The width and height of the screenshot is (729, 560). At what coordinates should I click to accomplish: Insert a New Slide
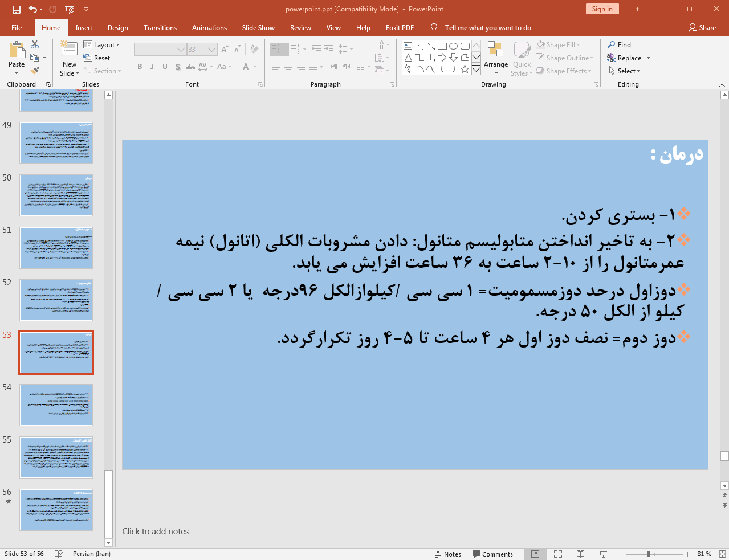click(x=70, y=58)
